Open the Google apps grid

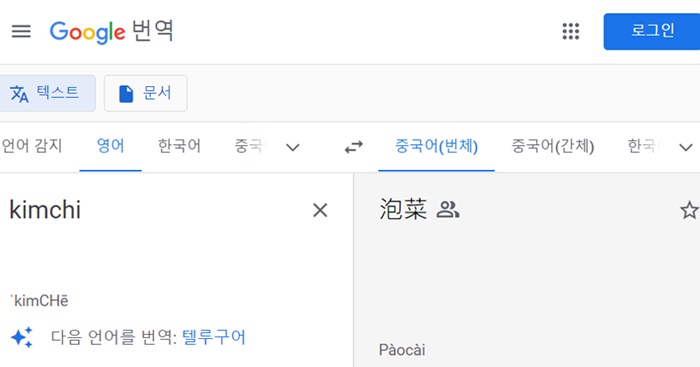tap(571, 31)
